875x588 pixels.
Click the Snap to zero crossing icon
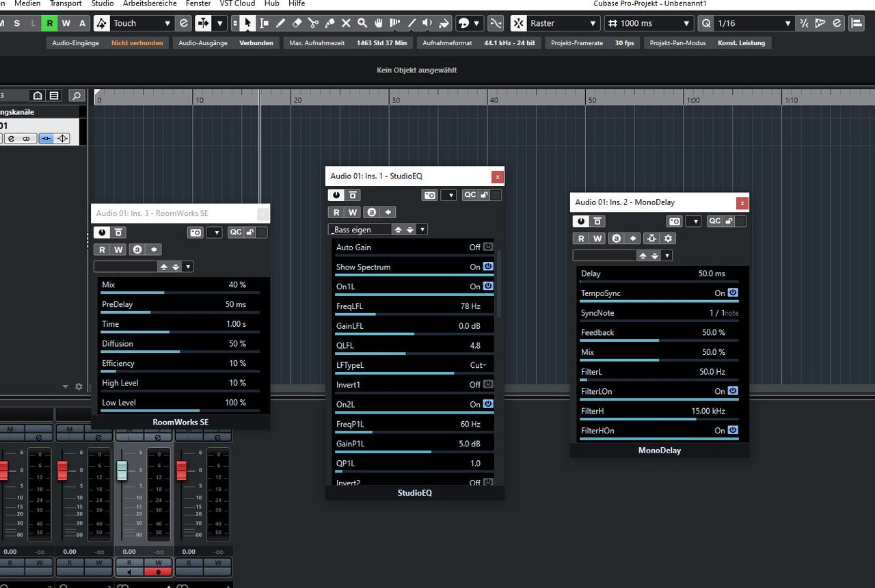pyautogui.click(x=496, y=23)
